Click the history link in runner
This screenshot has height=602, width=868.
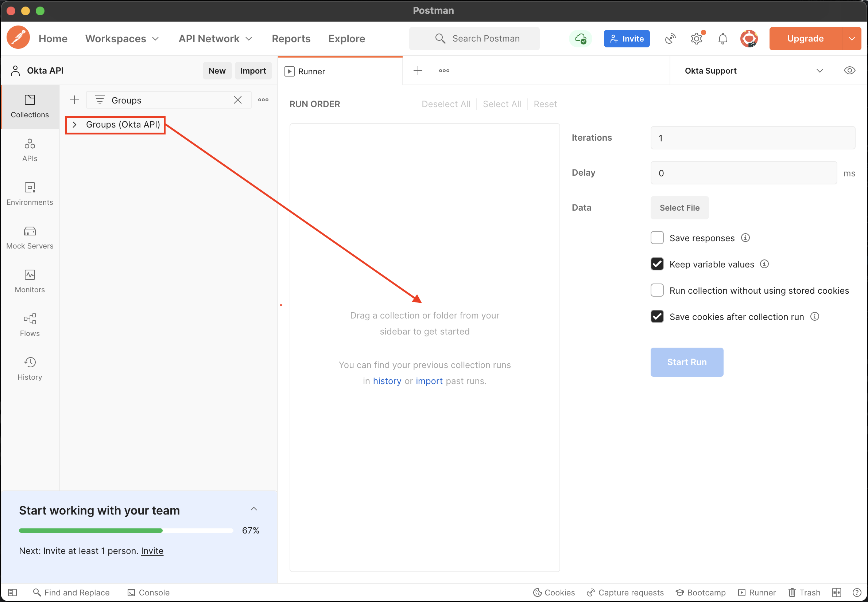[387, 381]
